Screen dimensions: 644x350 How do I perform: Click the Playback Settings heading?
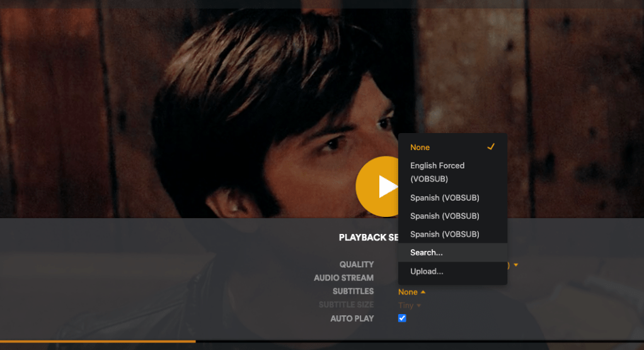[368, 238]
